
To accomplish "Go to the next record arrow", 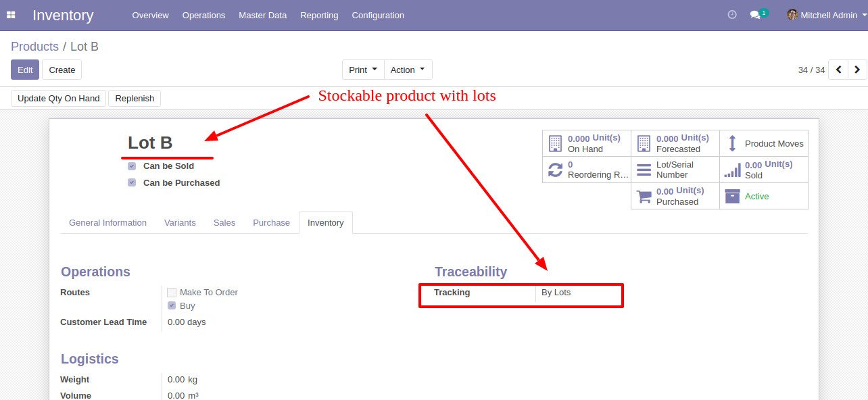I will click(x=857, y=70).
